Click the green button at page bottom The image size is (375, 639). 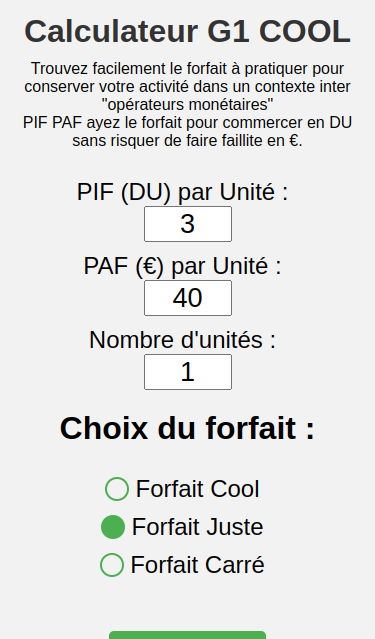pyautogui.click(x=188, y=635)
